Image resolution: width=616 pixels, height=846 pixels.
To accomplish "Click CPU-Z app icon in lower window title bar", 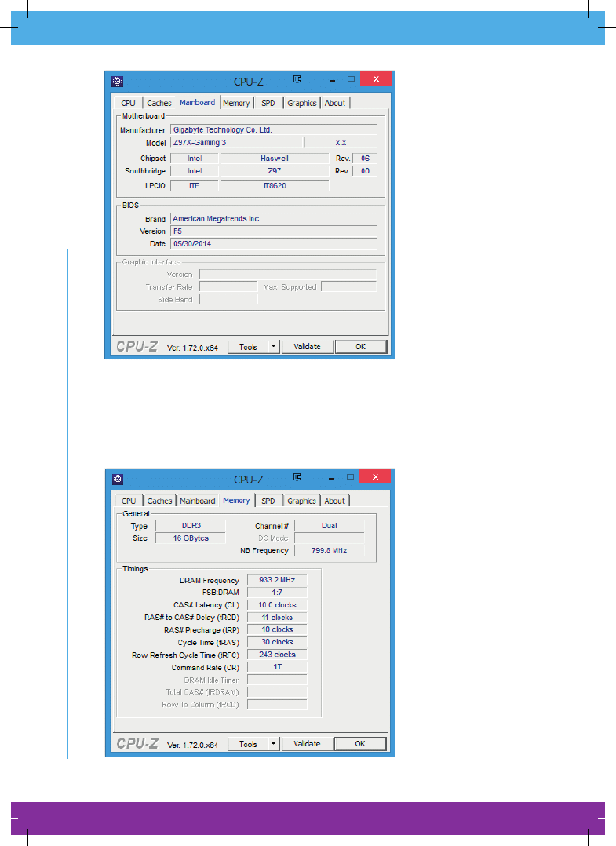I will click(117, 478).
